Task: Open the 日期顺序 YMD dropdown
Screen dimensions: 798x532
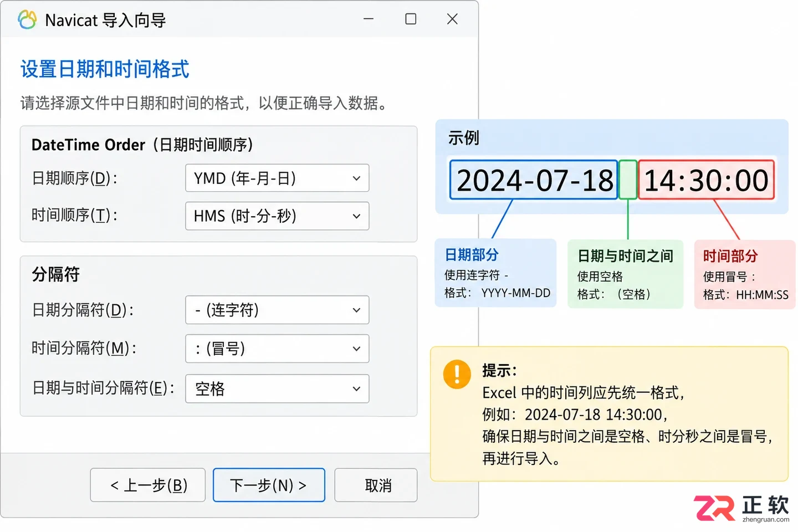Action: pos(277,178)
